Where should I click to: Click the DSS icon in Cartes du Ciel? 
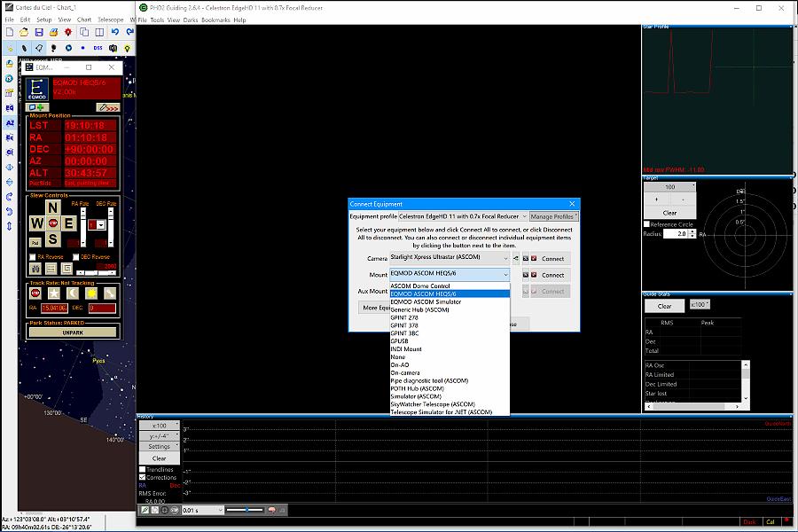(98, 48)
